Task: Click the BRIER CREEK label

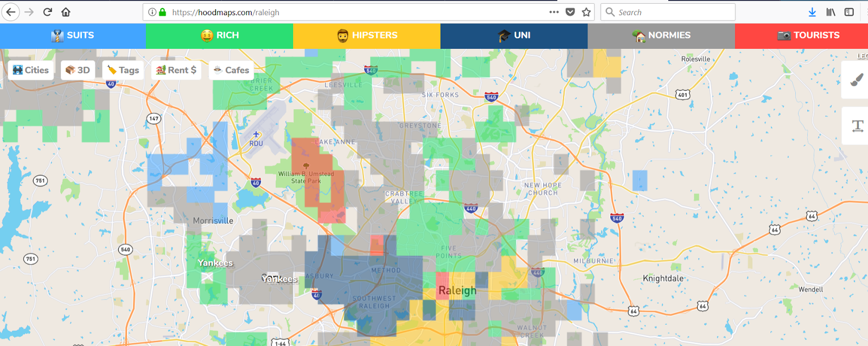Action: [261, 85]
